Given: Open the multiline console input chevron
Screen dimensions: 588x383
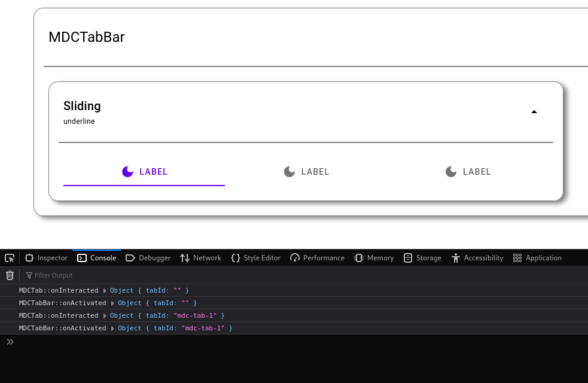Looking at the screenshot, I should point(10,341).
